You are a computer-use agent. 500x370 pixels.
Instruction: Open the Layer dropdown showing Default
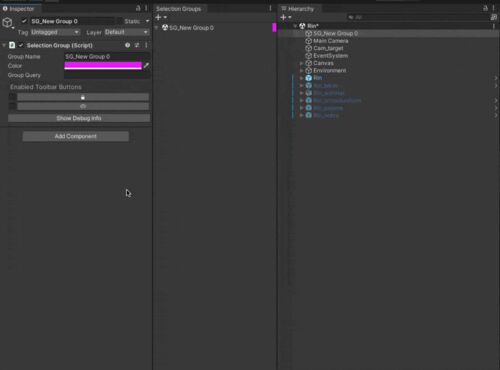click(x=126, y=32)
